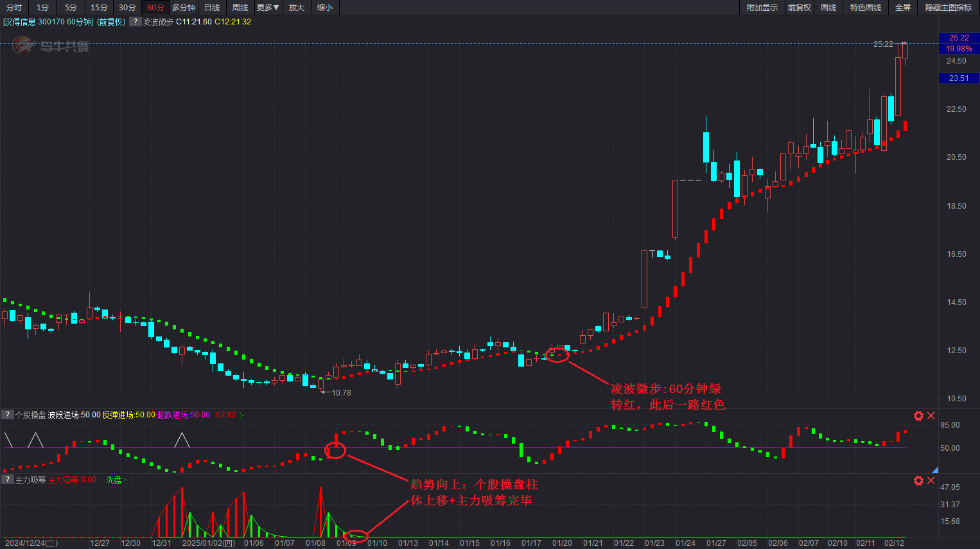Click the 10.78 low price label
This screenshot has height=549, width=980.
(342, 393)
